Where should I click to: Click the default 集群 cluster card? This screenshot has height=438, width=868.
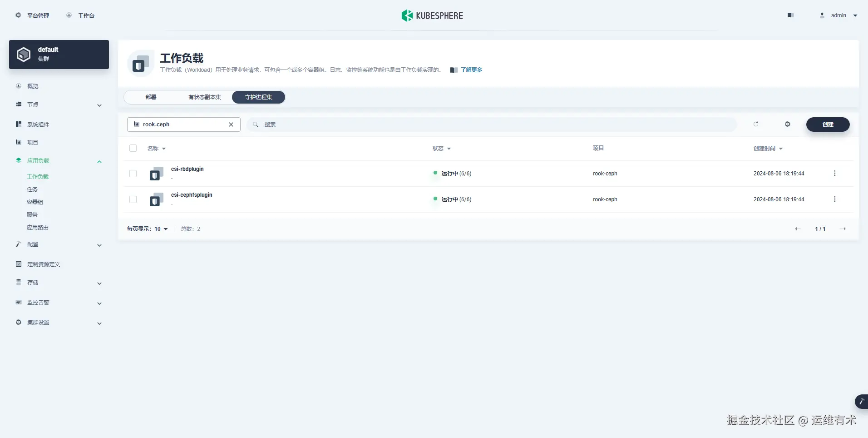[59, 55]
